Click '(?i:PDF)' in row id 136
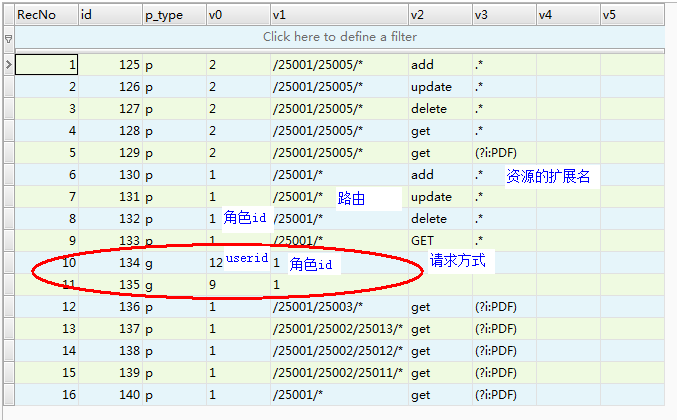The height and width of the screenshot is (420, 677). pos(496,307)
